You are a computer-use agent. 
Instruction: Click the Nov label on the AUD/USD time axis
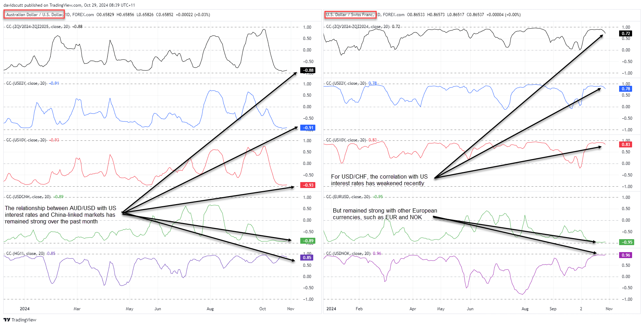click(x=291, y=309)
